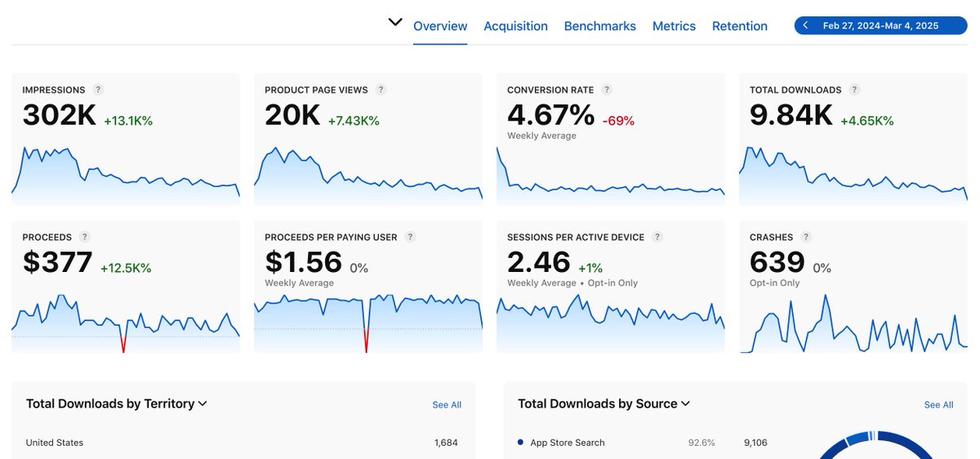Click the +13.1K% impressions change
The image size is (980, 459).
128,121
